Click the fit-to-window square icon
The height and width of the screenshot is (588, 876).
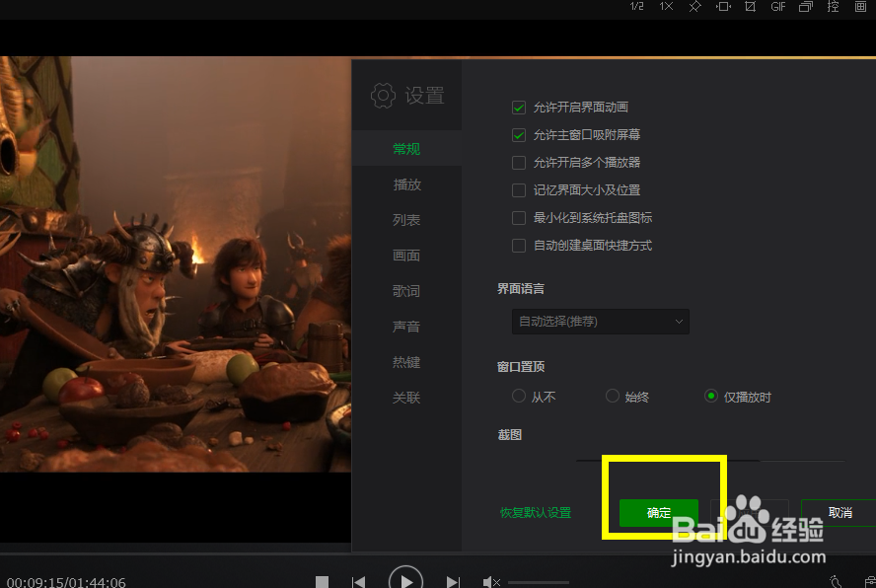[723, 7]
